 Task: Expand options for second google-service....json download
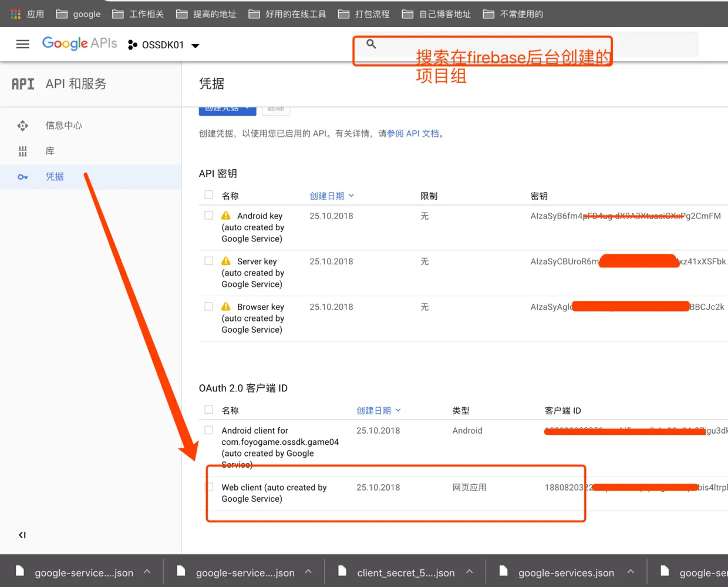click(x=308, y=572)
